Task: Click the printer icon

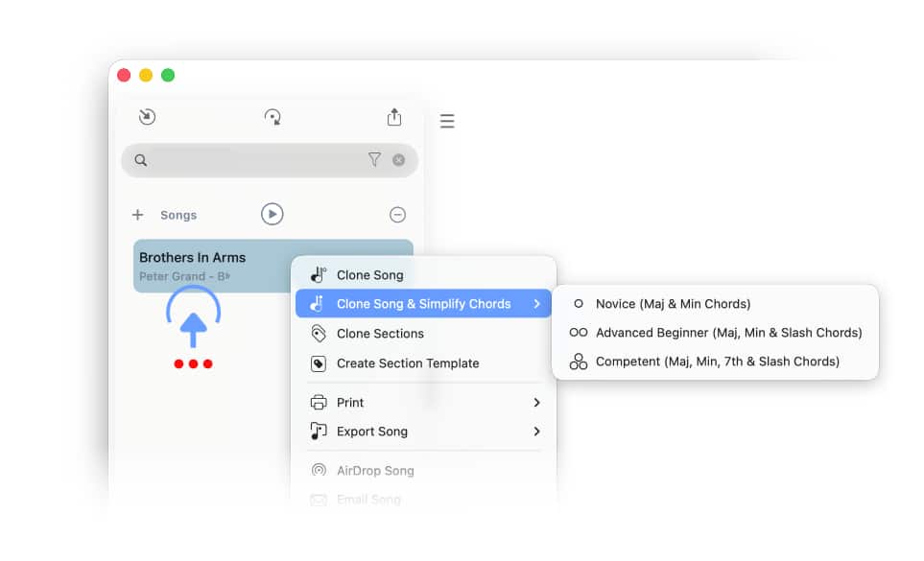Action: pyautogui.click(x=319, y=403)
